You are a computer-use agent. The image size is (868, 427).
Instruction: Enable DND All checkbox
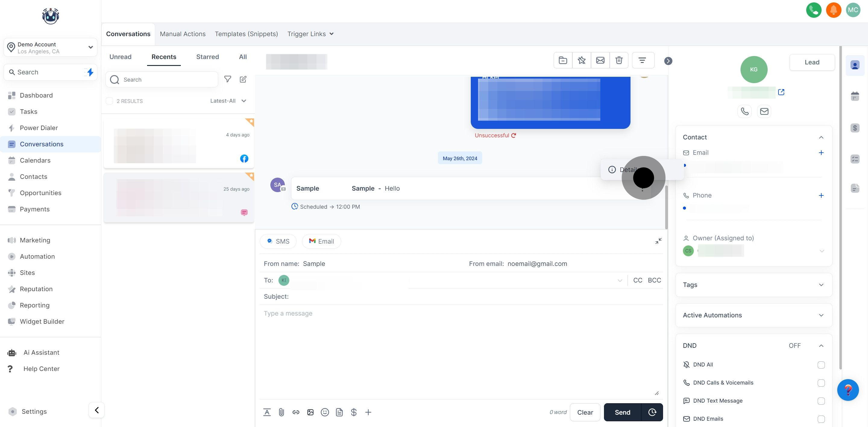pyautogui.click(x=821, y=365)
